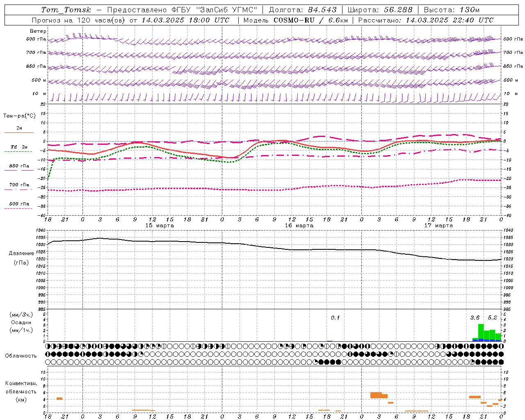Click the Td 2м legend entry

19,147
